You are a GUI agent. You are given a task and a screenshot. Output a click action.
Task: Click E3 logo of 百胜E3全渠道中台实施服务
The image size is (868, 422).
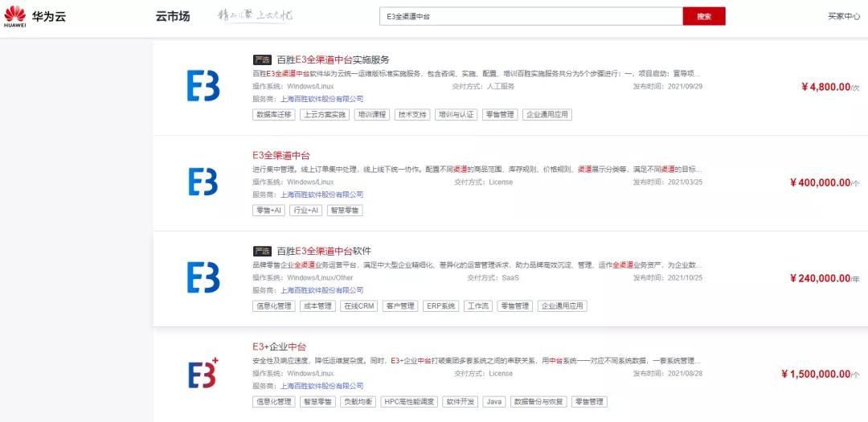click(x=203, y=86)
